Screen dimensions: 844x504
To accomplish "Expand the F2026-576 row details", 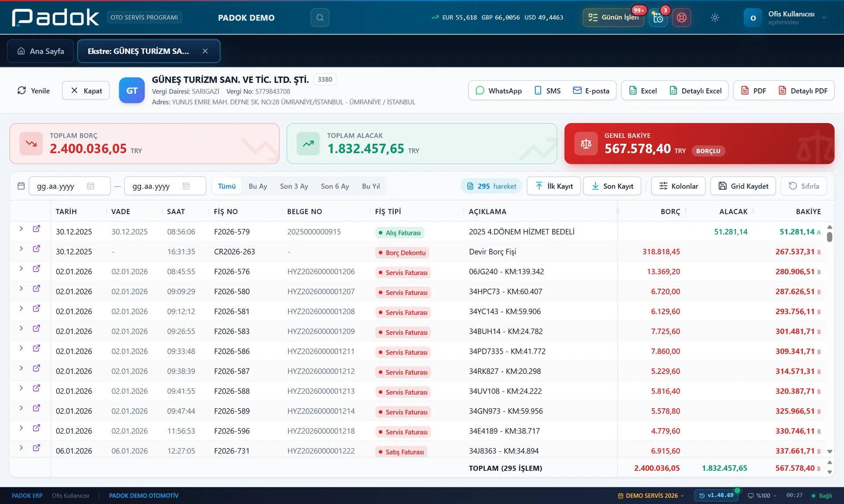I will 21,268.
